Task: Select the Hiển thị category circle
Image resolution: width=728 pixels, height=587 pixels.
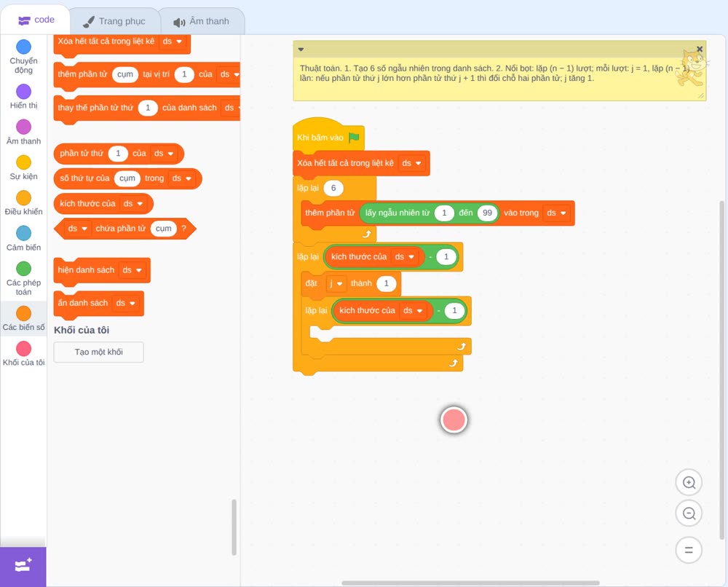Action: coord(24,92)
